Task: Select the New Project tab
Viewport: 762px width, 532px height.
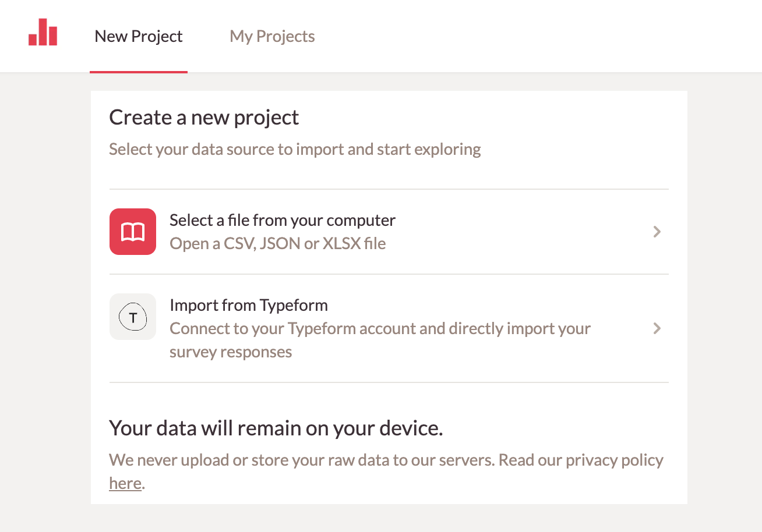Action: (138, 36)
